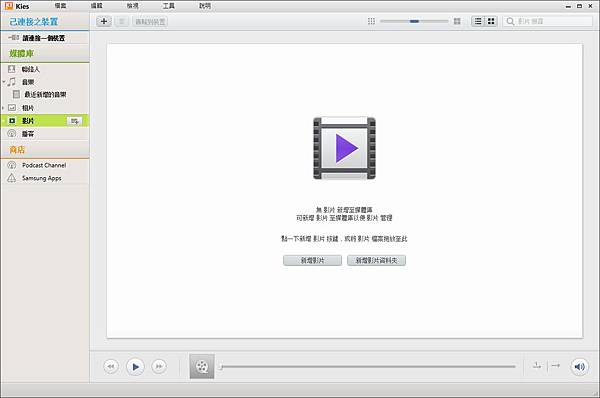The width and height of the screenshot is (600, 398).
Task: Click the film reel now-playing thumbnail
Action: (202, 366)
